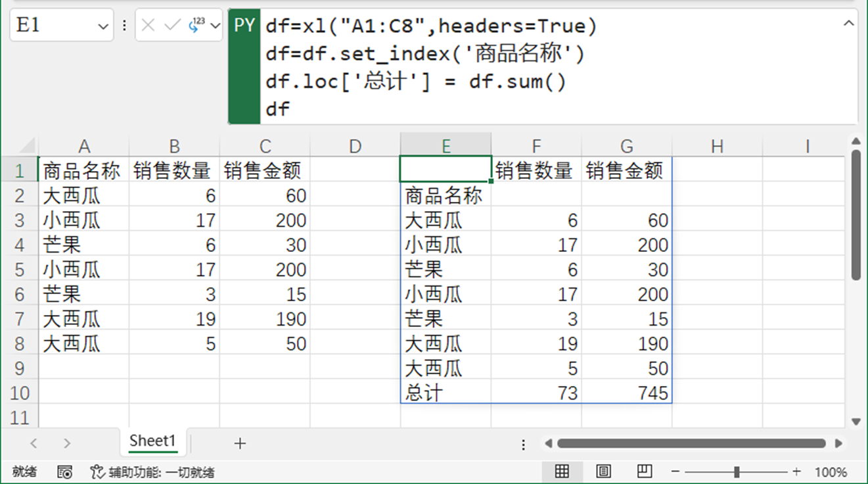868x484 pixels.
Task: Select the Cancel (X) icon in formula bar
Action: coord(148,25)
